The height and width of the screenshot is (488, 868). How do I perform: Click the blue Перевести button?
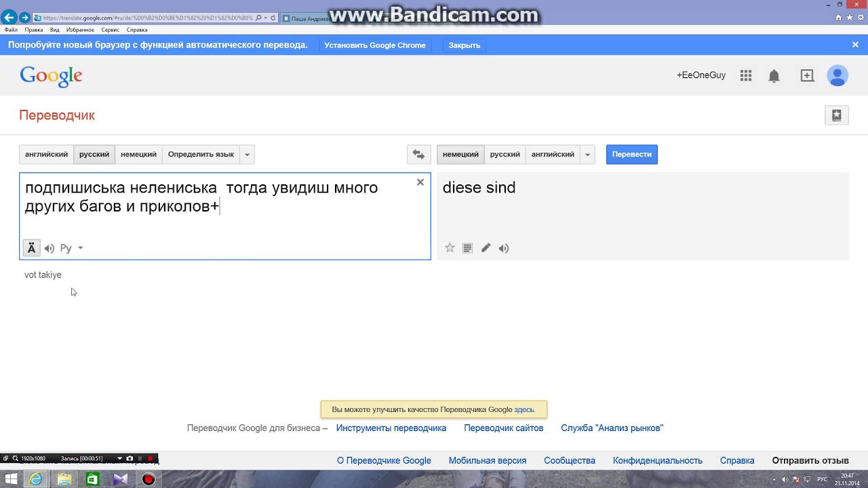point(631,155)
